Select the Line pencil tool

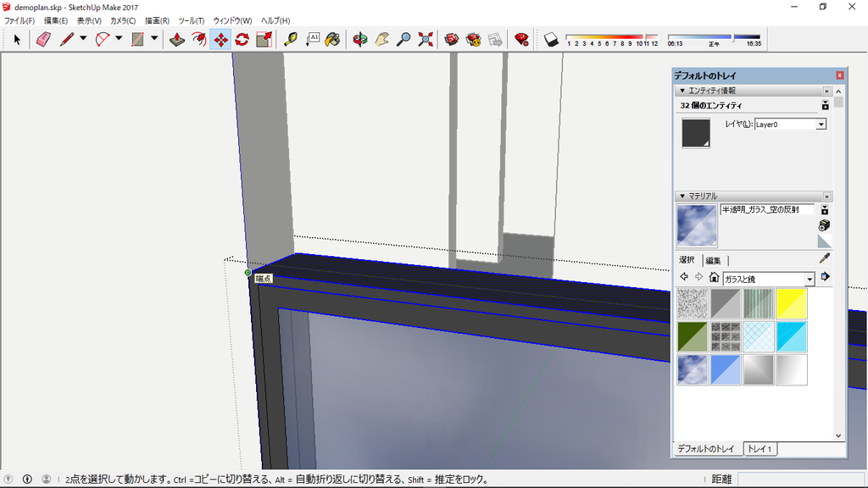[67, 40]
